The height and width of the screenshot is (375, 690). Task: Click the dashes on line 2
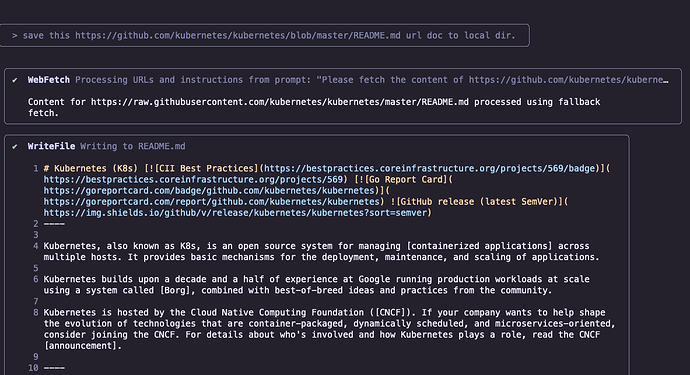click(x=54, y=224)
